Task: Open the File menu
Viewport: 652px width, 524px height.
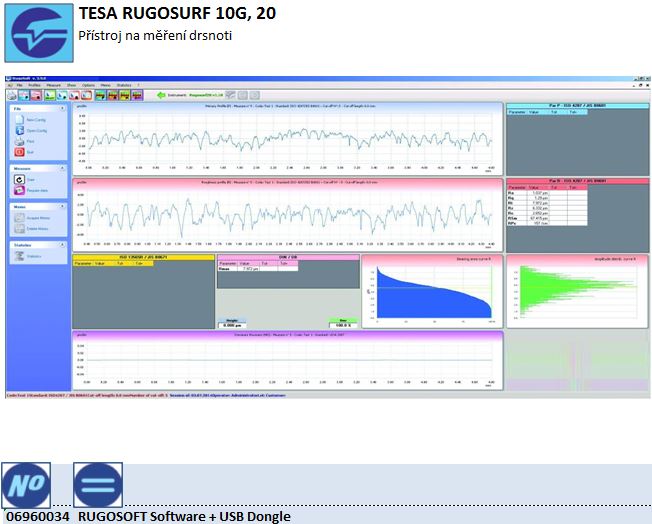Action: [20, 85]
